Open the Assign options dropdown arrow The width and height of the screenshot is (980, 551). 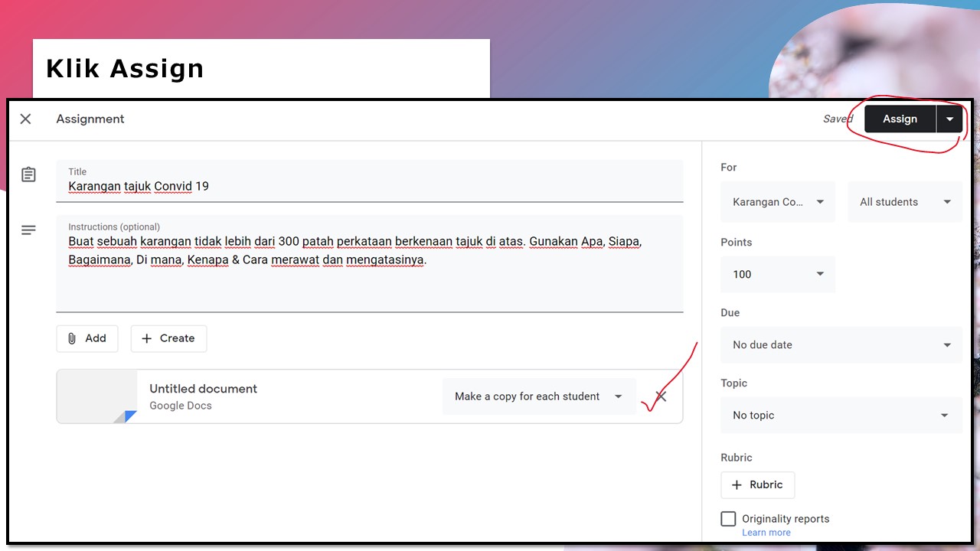949,119
